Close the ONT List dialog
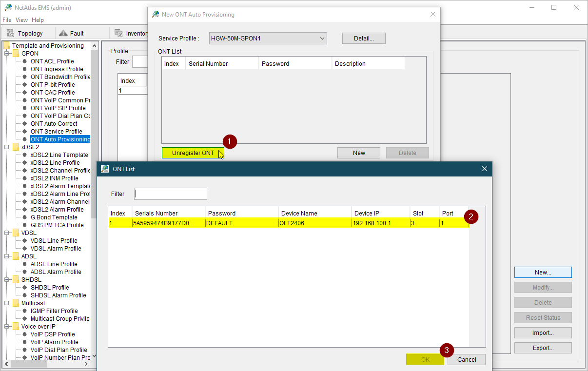The width and height of the screenshot is (588, 371). [x=484, y=169]
